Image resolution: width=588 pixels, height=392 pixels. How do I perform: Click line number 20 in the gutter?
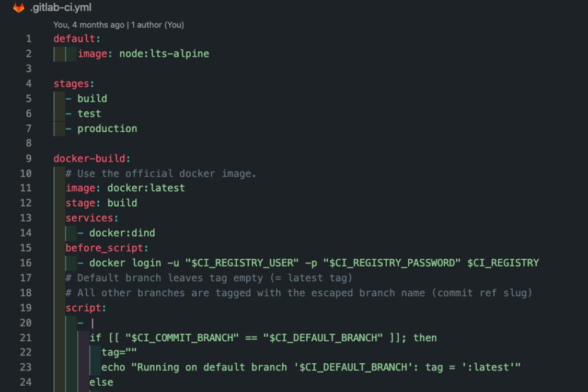[x=26, y=322]
